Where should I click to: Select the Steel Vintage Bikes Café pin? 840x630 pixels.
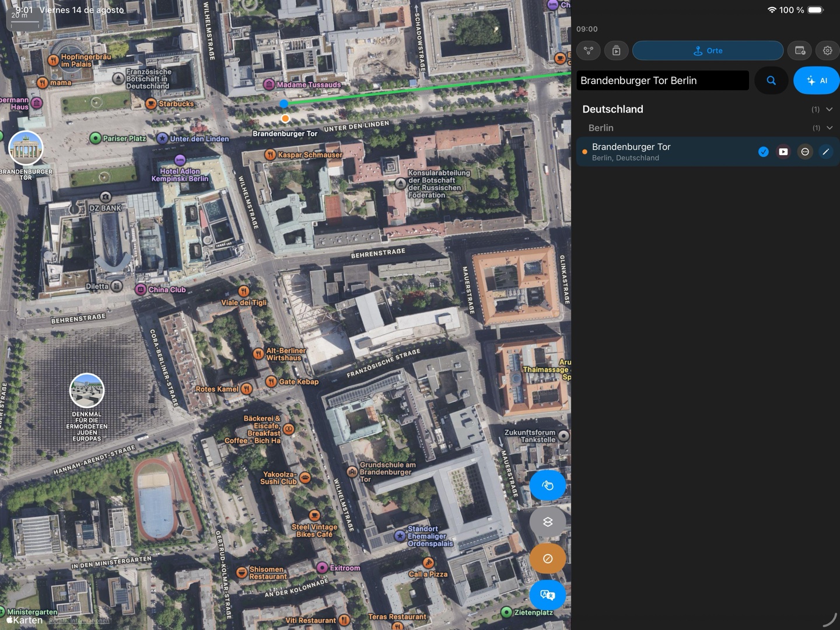click(314, 516)
